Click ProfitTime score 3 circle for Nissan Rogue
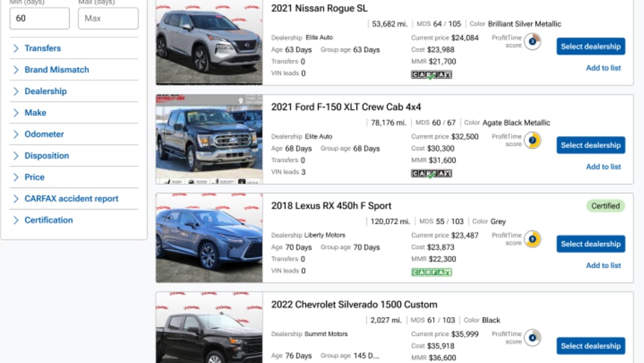 [532, 41]
